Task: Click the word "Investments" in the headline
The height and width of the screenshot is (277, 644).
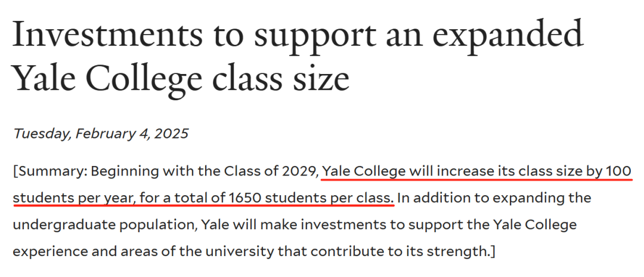Action: point(108,33)
